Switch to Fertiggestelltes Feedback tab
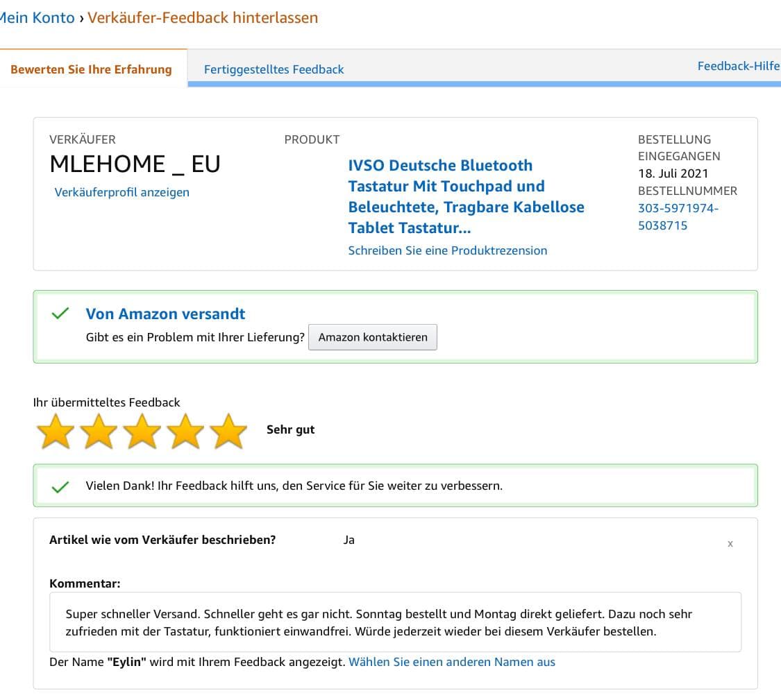The image size is (781, 700). point(274,69)
